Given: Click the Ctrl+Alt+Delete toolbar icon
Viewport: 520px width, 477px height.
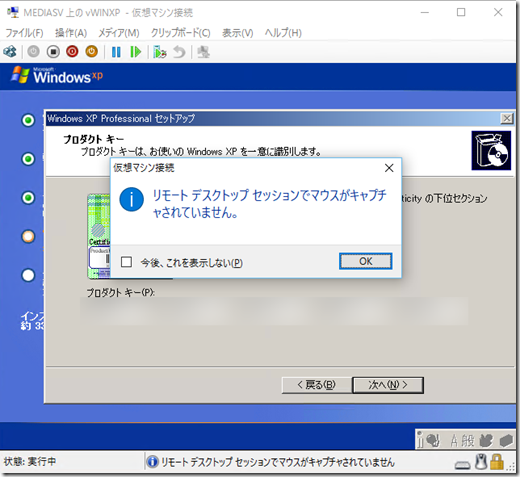Looking at the screenshot, I should point(10,52).
